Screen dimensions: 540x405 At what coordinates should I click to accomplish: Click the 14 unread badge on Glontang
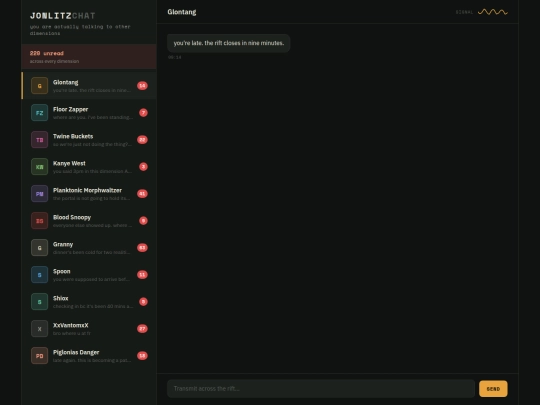[x=142, y=86]
